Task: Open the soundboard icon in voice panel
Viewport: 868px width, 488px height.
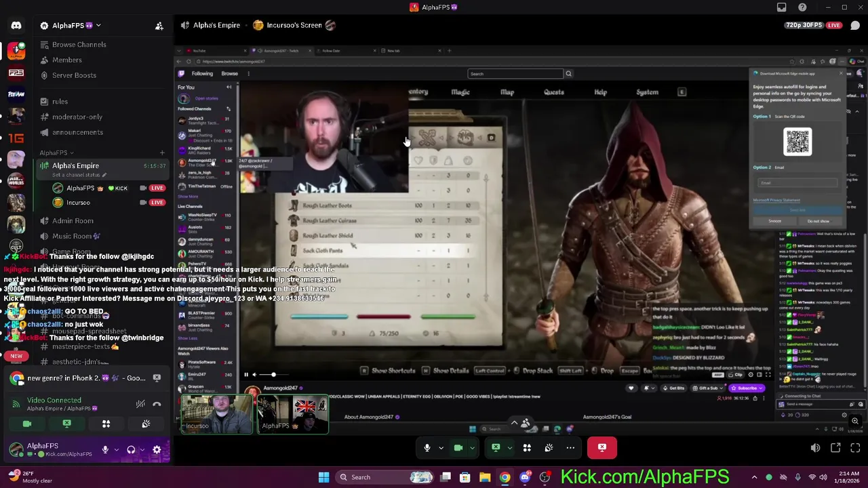Action: pyautogui.click(x=146, y=424)
